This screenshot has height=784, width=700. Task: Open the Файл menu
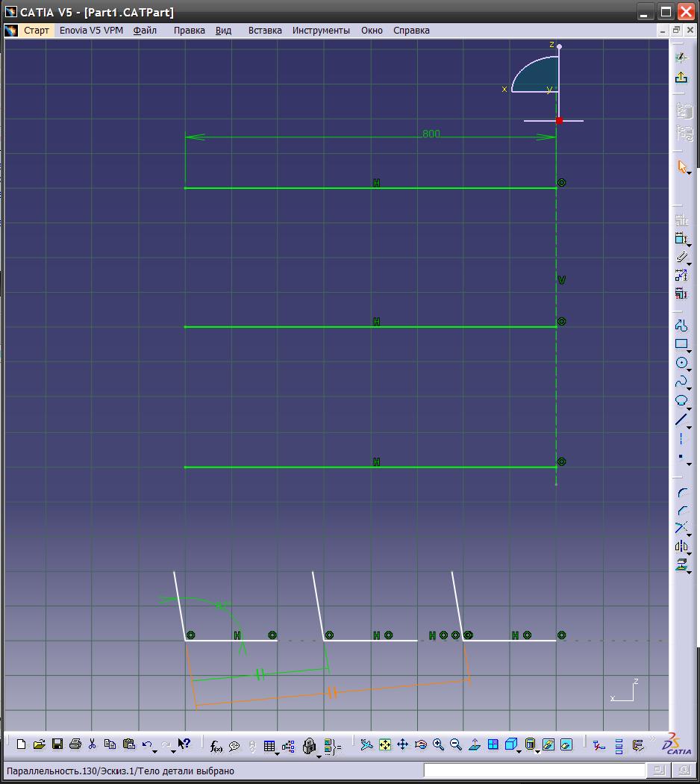pos(145,31)
